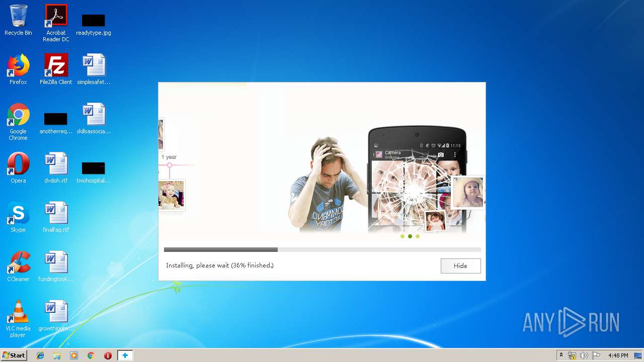Click the large baby photo beside phone
Image resolution: width=644 pixels, height=362 pixels.
coord(468,193)
